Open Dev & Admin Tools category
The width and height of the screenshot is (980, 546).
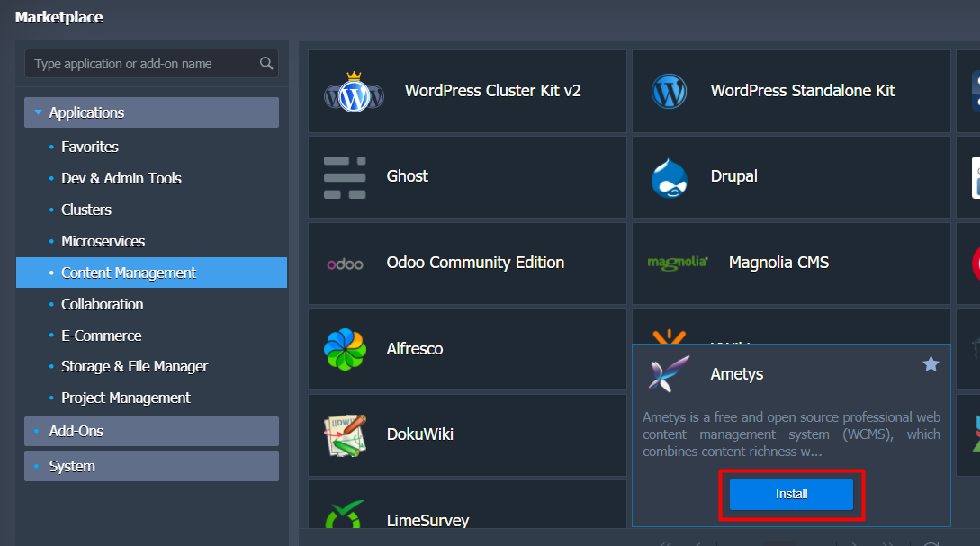click(121, 178)
